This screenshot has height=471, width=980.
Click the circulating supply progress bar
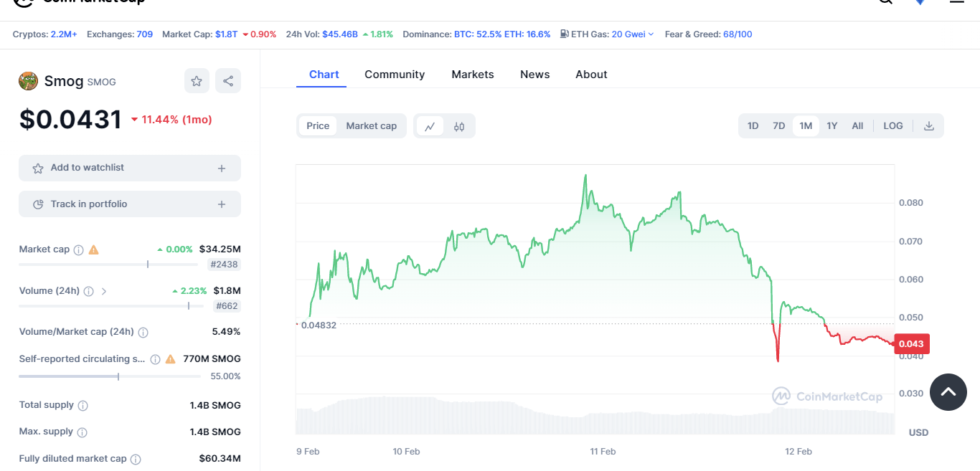click(109, 376)
